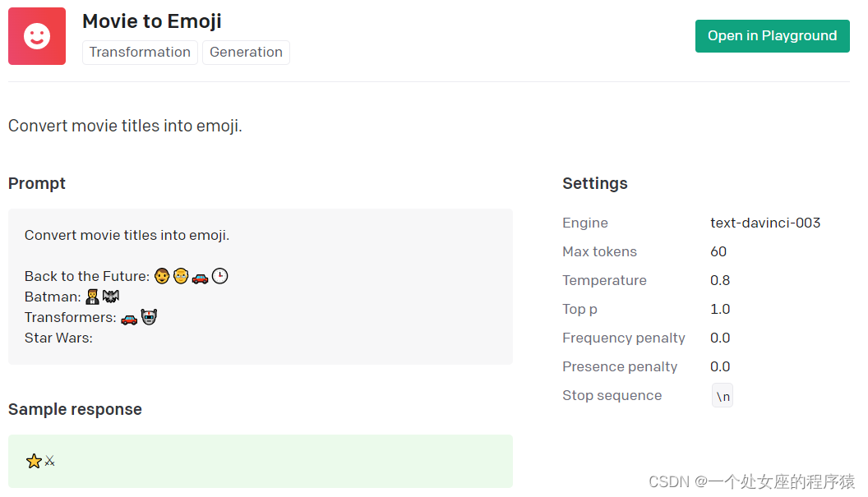Click the crossed swords emoji in response

[50, 462]
